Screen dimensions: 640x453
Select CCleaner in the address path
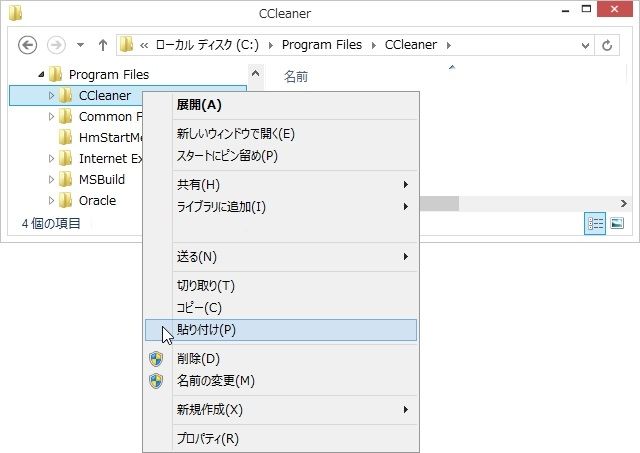click(x=411, y=44)
